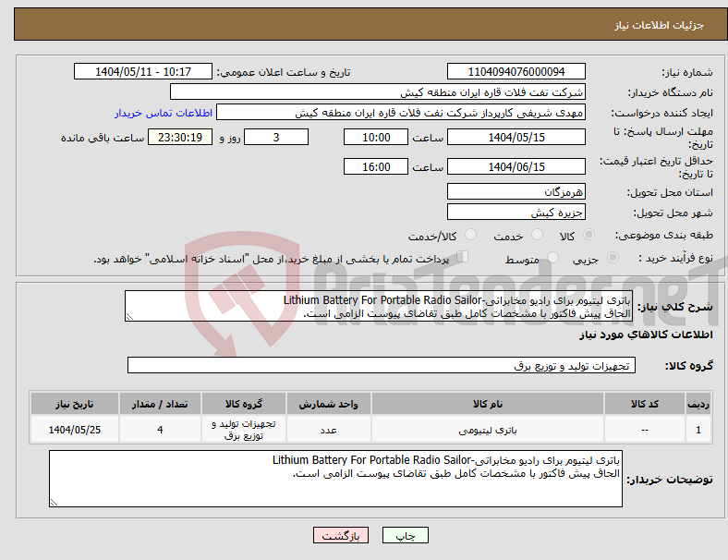
Task: Click the product code cell showing --
Action: point(645,430)
